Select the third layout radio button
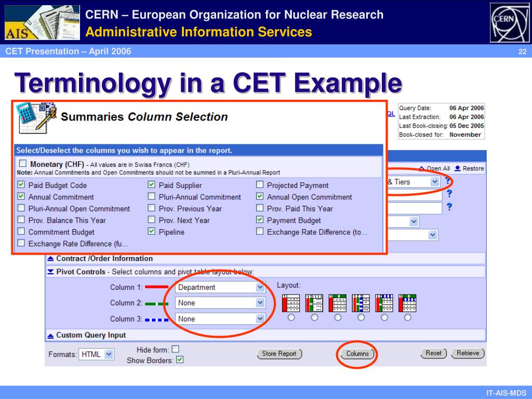This screenshot has height=399, width=532. [x=338, y=317]
